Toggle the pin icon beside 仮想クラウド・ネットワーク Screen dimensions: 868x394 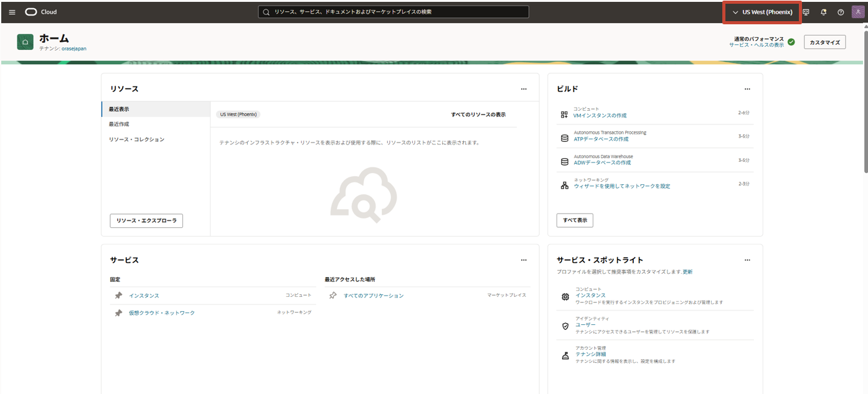pos(118,313)
